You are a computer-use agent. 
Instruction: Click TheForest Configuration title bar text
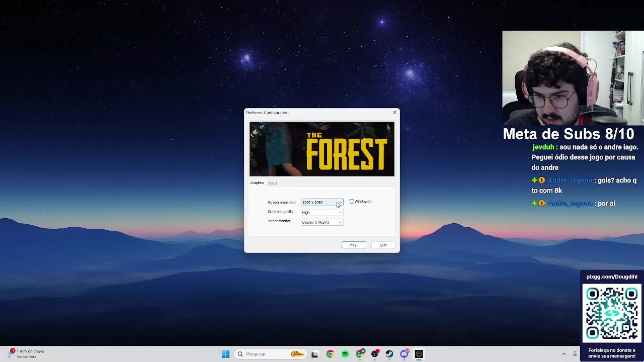click(267, 113)
